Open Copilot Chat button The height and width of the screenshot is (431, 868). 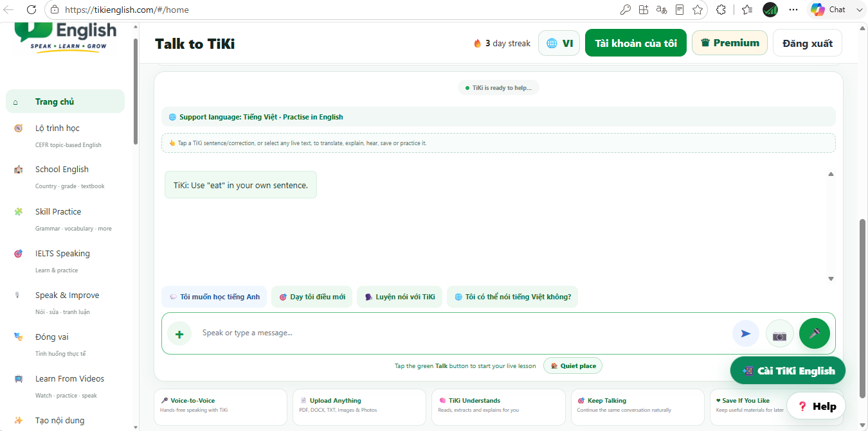tap(836, 10)
